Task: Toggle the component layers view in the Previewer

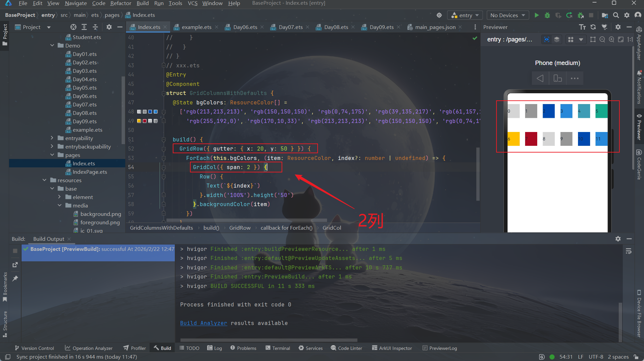Action: 557,39
